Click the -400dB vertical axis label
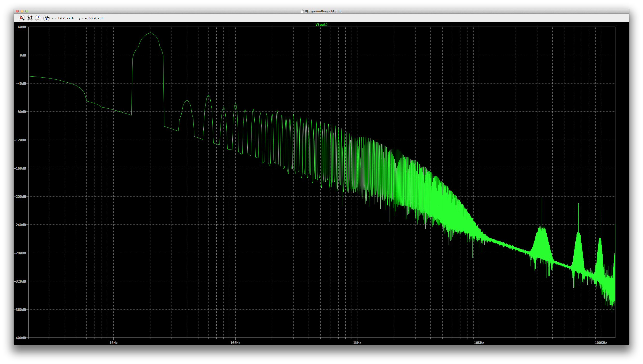This screenshot has height=364, width=643. pyautogui.click(x=20, y=338)
